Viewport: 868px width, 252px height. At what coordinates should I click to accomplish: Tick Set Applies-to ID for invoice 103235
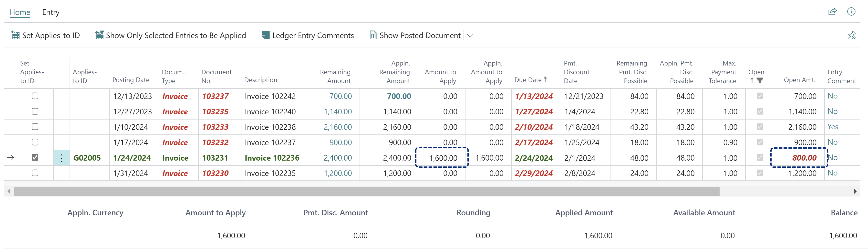(x=35, y=111)
